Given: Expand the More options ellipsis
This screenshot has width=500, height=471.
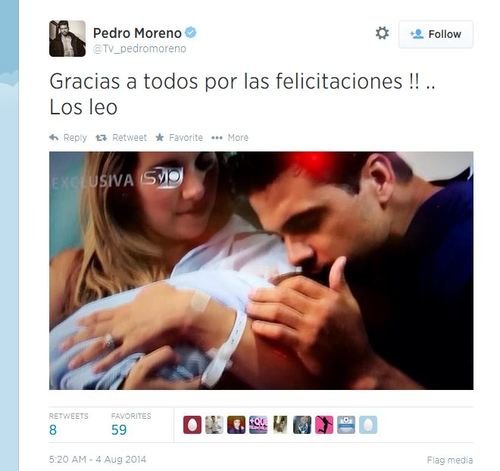Looking at the screenshot, I should pos(230,137).
